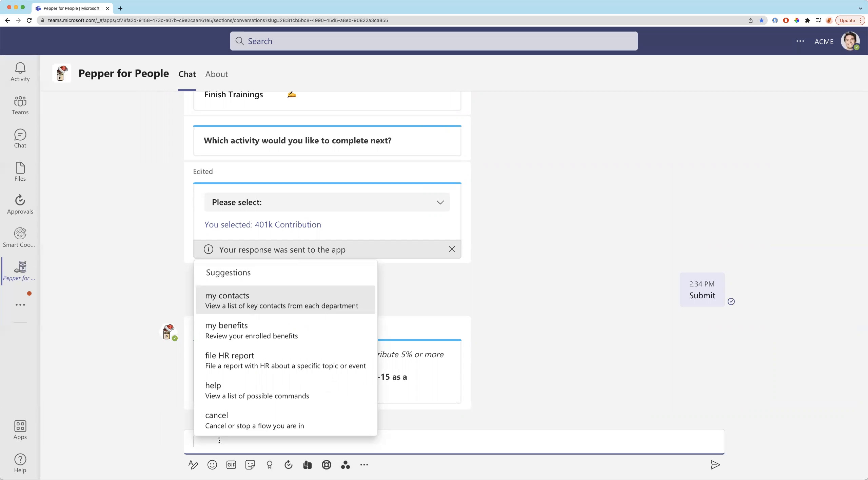Screen dimensions: 868x480
Task: Open the Approvals app in sidebar
Action: tap(20, 204)
